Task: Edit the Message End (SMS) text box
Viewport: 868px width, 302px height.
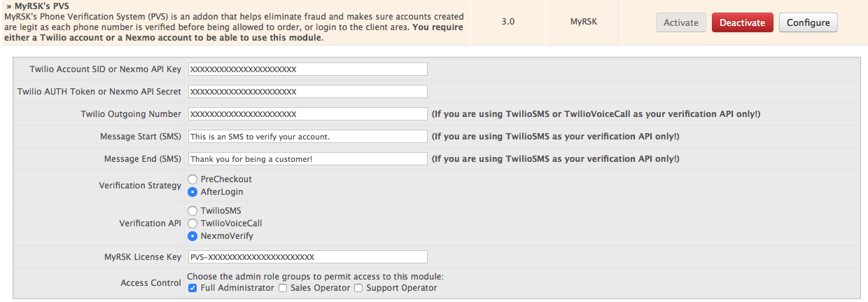Action: pyautogui.click(x=307, y=159)
